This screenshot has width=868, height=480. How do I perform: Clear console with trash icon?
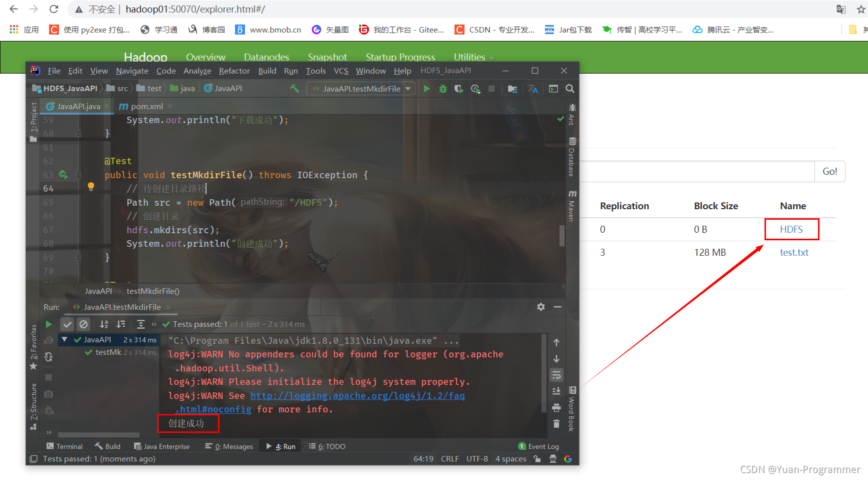(556, 424)
